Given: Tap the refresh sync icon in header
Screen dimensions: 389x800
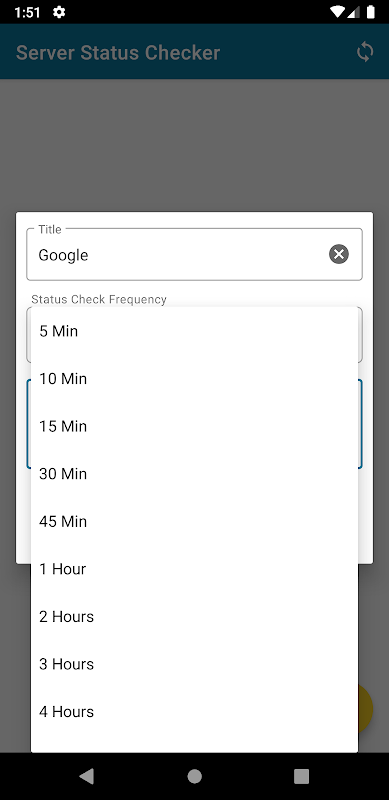Looking at the screenshot, I should pos(364,52).
